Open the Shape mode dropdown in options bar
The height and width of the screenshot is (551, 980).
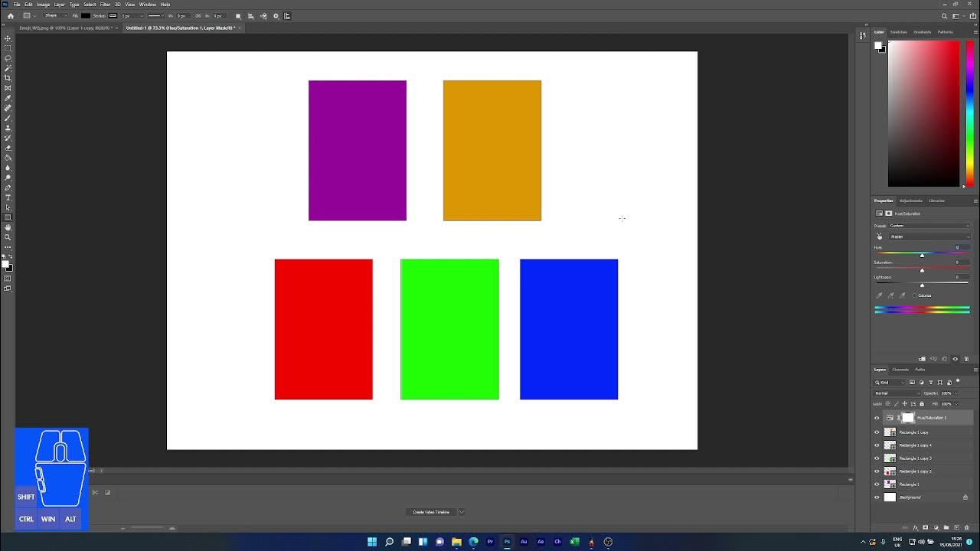tap(55, 16)
